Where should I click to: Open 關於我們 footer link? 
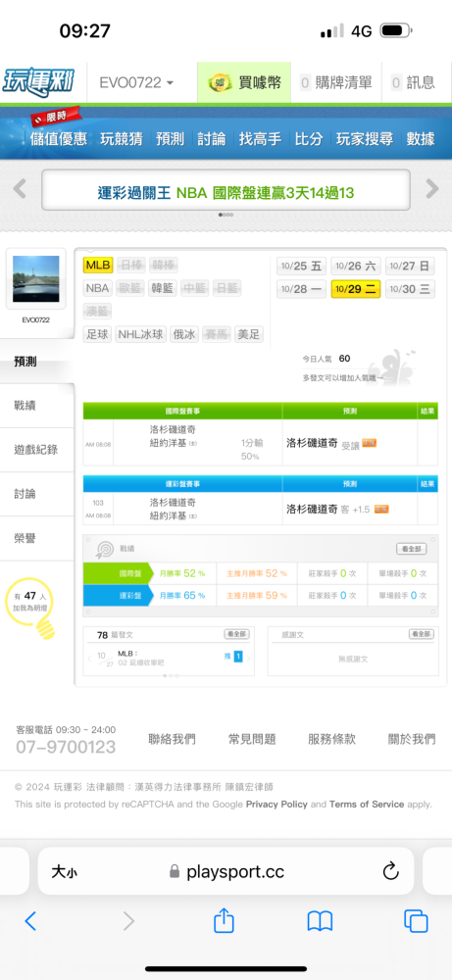point(412,739)
